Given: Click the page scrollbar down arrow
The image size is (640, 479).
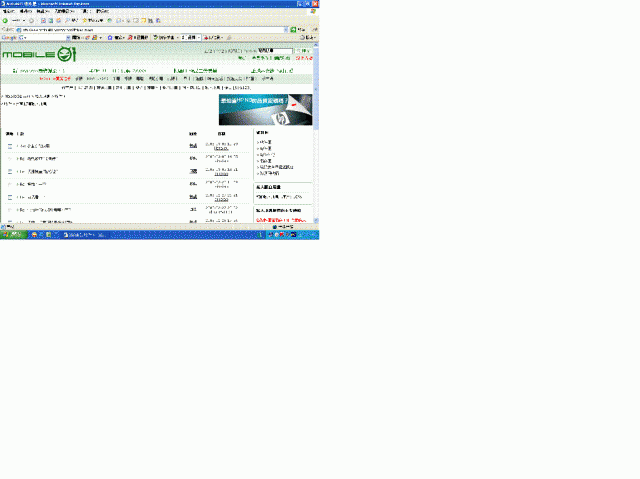Looking at the screenshot, I should [x=316, y=221].
